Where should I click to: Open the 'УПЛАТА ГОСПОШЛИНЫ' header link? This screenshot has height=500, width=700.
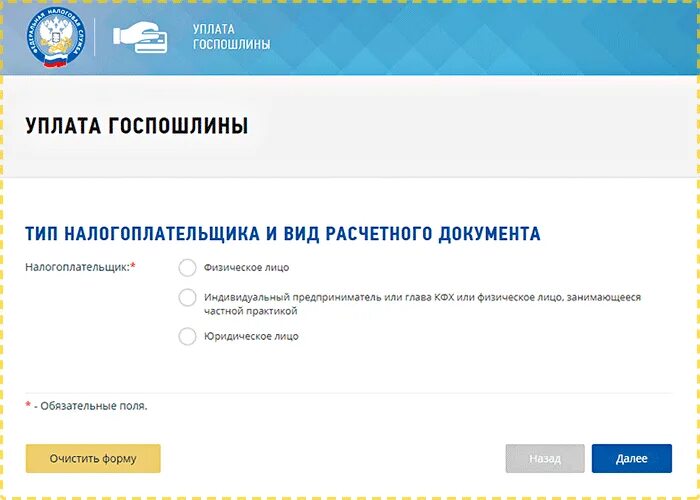tap(231, 37)
